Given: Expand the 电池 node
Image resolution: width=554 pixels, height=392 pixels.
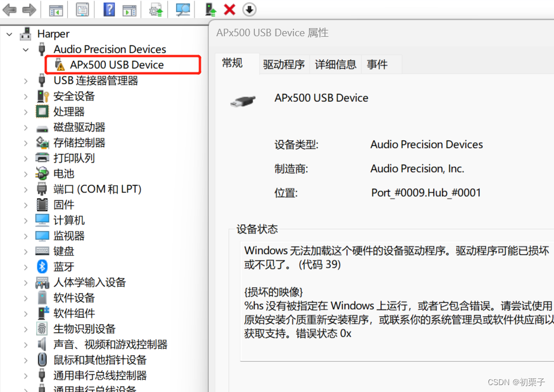Looking at the screenshot, I should 26,174.
